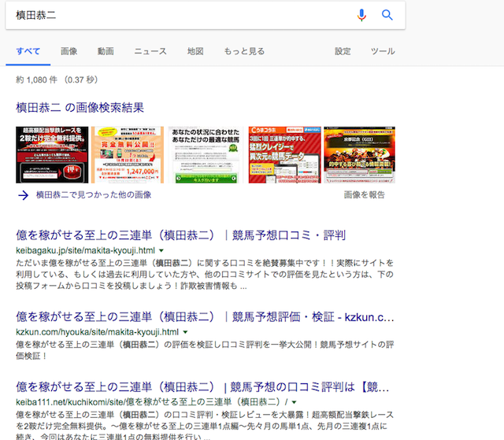504x440 pixels.
Task: Click the voice search microphone icon
Action: 361,15
